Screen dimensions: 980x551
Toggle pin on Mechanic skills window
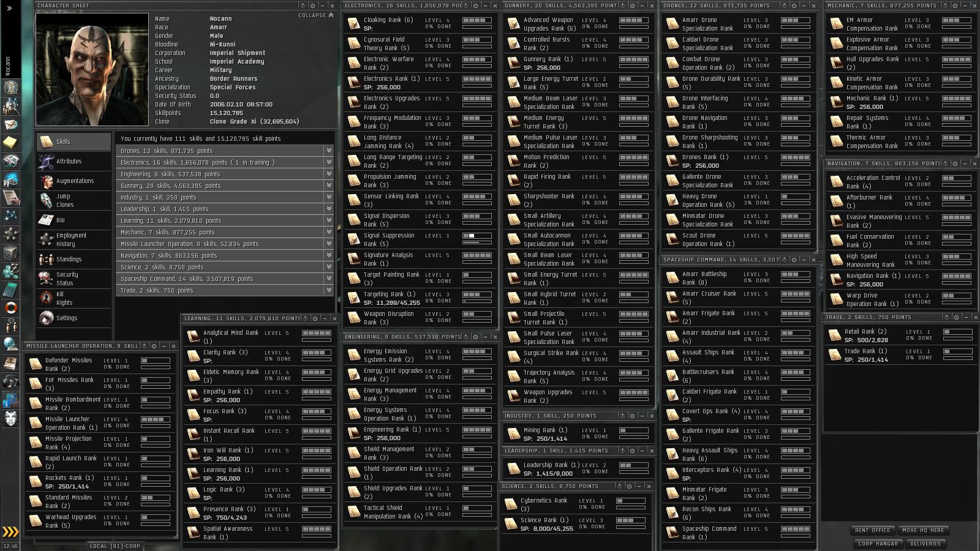[956, 6]
